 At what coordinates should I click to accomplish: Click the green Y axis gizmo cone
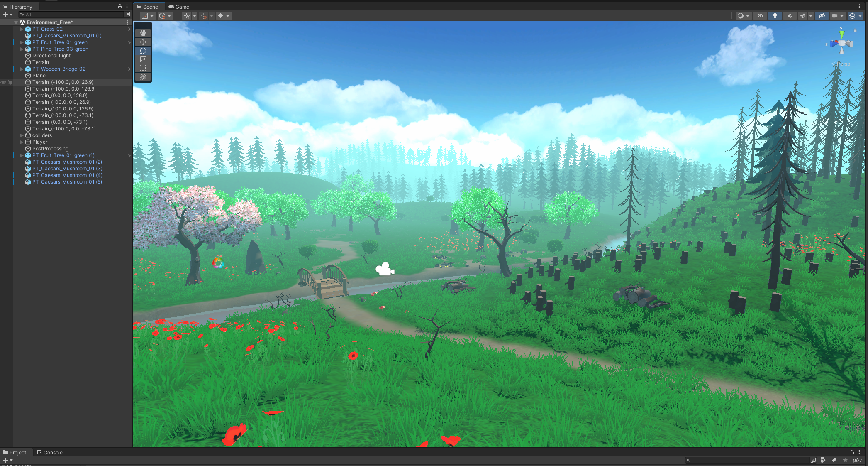pos(841,34)
